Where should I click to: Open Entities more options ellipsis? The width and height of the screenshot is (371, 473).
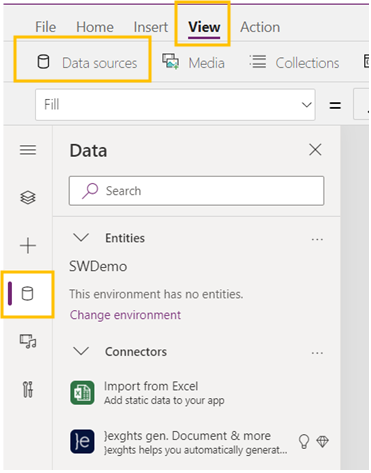pyautogui.click(x=317, y=239)
